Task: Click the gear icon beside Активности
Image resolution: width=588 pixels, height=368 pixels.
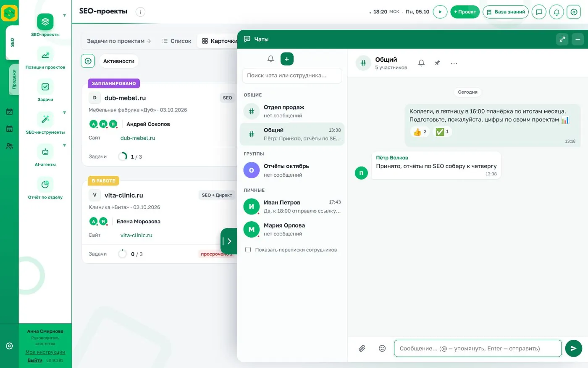Action: coord(88,61)
